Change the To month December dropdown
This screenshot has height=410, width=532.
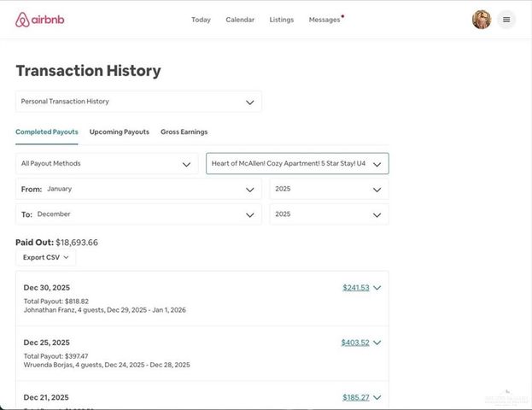click(x=138, y=214)
